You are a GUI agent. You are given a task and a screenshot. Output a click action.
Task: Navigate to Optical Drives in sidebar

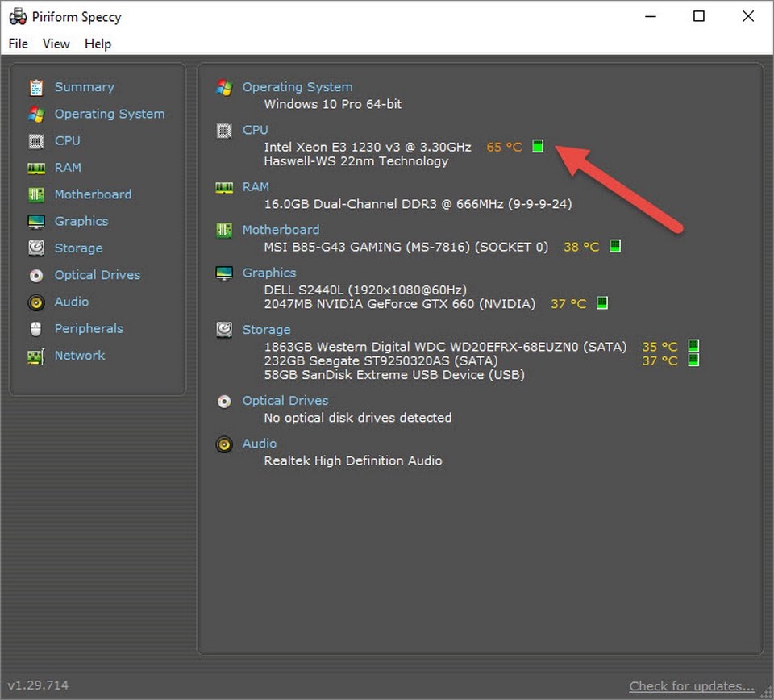click(98, 275)
